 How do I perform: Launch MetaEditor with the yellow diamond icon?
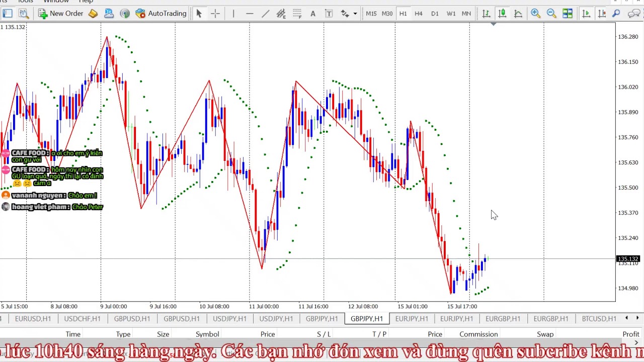[x=93, y=14]
